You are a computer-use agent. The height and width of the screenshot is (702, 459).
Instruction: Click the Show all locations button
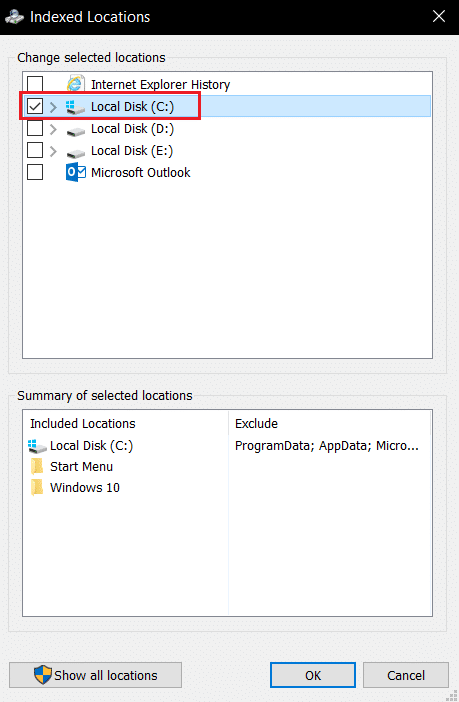tap(95, 675)
